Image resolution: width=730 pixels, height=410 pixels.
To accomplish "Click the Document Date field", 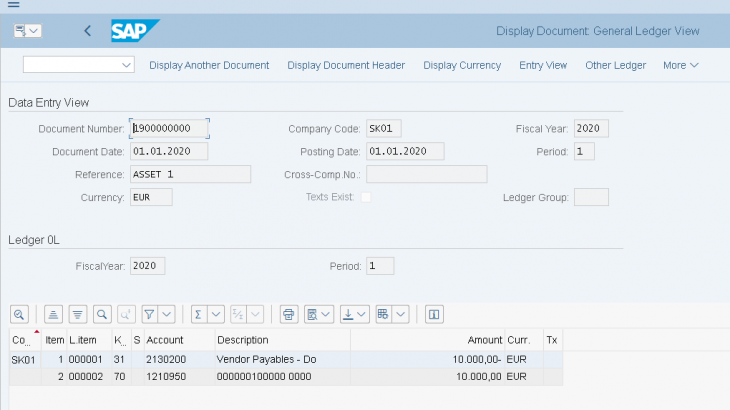I will pos(169,151).
